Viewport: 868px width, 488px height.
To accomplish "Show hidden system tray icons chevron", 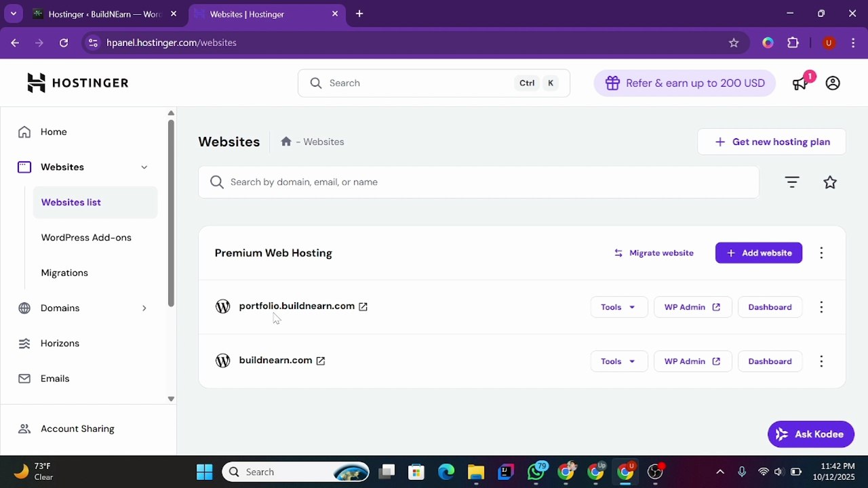I will pyautogui.click(x=720, y=472).
